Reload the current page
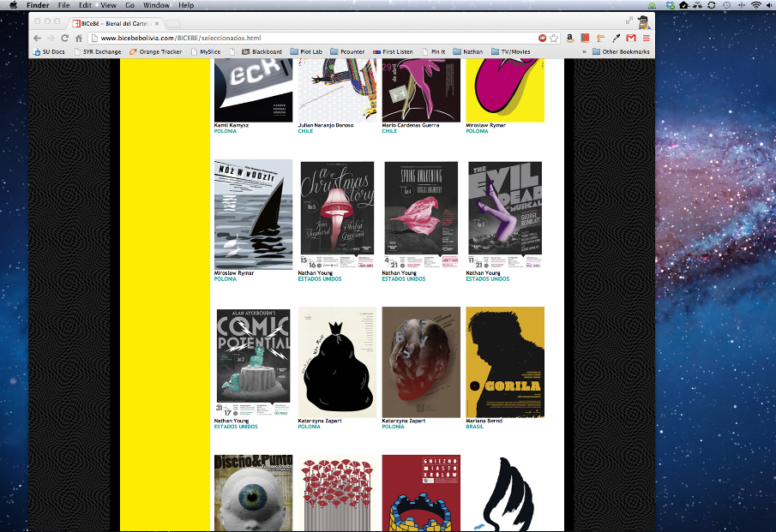776x532 pixels. (64, 38)
